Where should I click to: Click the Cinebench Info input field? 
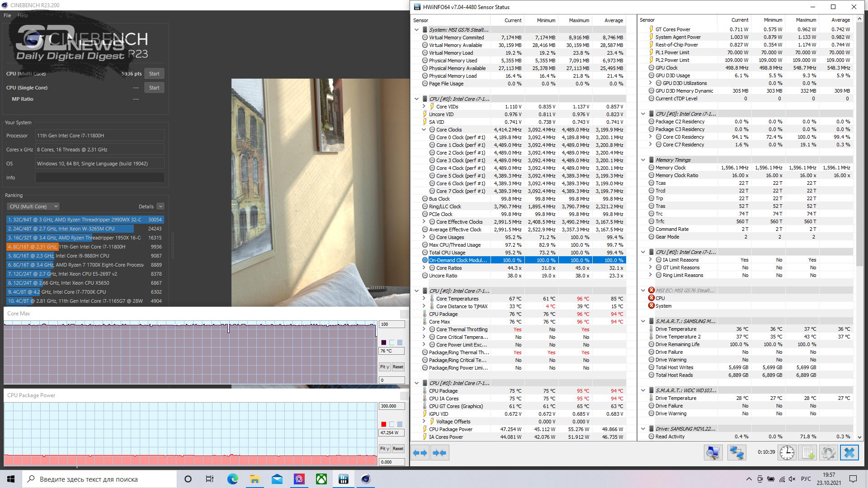(100, 178)
